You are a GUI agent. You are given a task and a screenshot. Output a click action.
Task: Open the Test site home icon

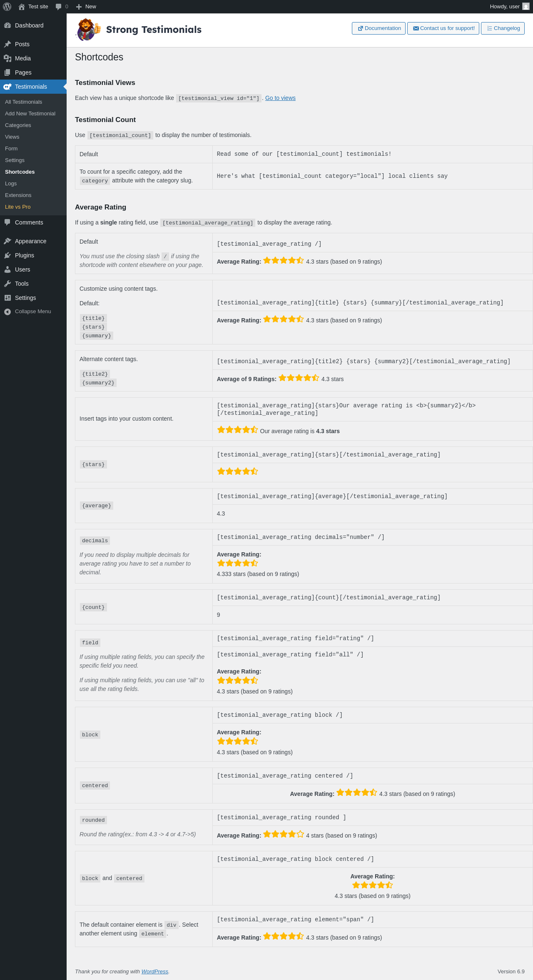(x=22, y=7)
